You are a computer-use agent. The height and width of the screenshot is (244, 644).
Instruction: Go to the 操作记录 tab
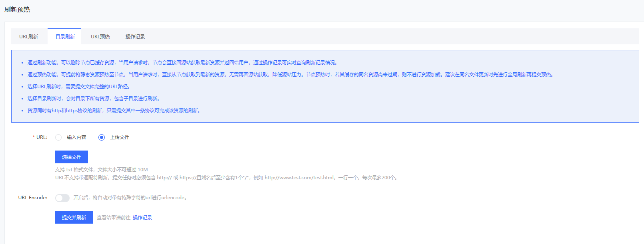[x=135, y=37]
